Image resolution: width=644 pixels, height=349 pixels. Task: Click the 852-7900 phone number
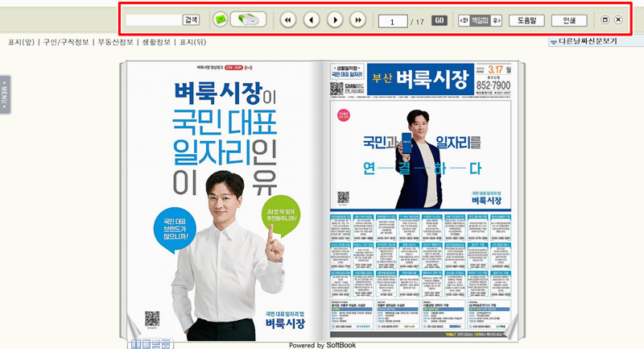[x=493, y=85]
